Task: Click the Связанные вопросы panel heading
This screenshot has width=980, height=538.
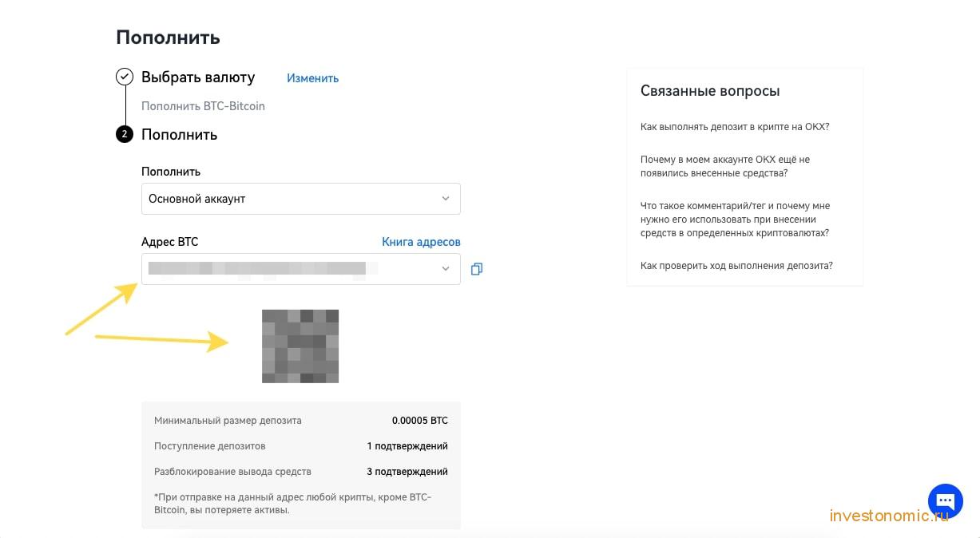Action: tap(710, 91)
